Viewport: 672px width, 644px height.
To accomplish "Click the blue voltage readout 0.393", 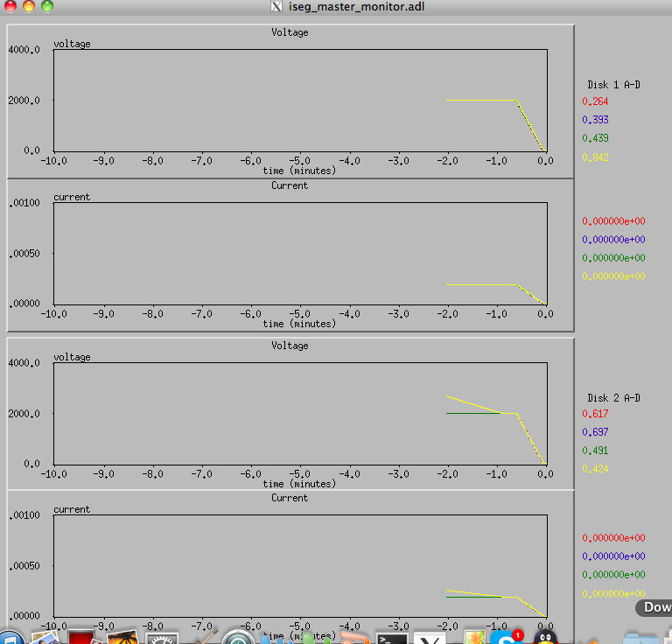I will coord(595,120).
